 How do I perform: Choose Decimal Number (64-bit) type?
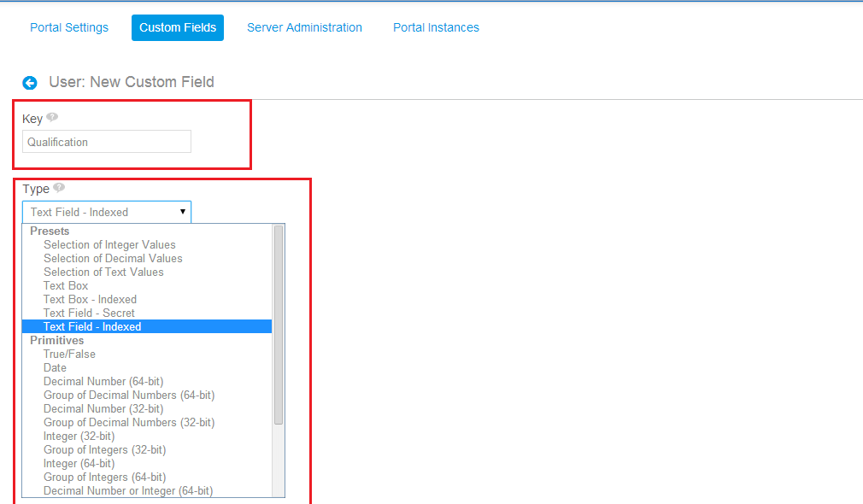pos(147,381)
